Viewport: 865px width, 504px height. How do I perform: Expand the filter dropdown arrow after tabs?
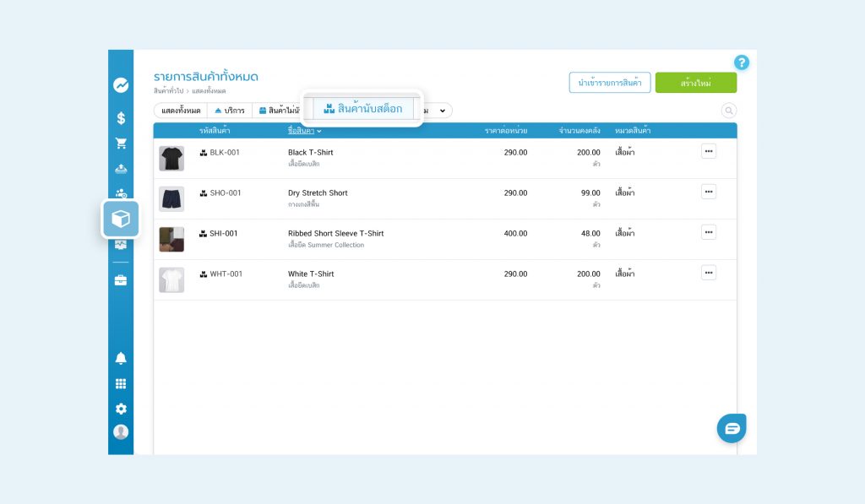tap(442, 111)
